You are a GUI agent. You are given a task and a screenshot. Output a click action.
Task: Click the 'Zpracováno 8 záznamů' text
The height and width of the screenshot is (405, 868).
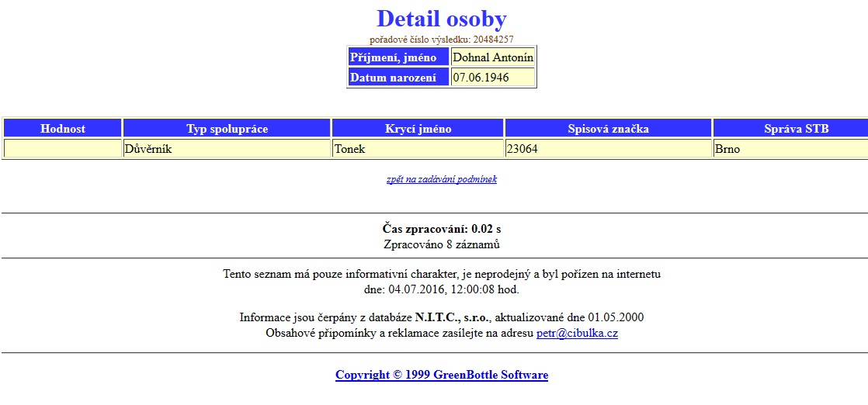[x=441, y=244]
